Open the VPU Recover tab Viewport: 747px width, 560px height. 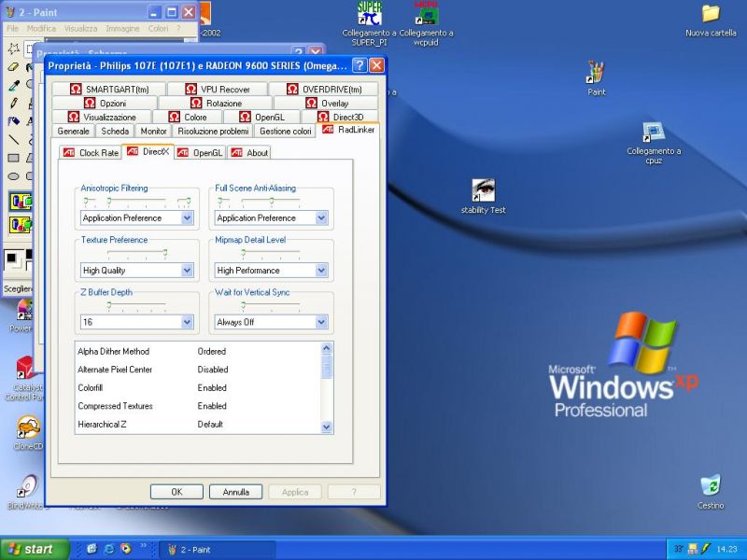click(x=218, y=89)
